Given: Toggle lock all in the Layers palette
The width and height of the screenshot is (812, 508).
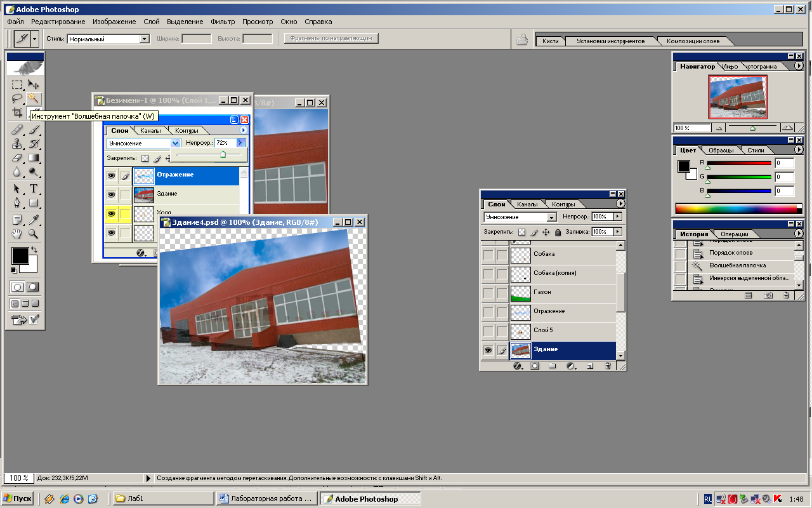Looking at the screenshot, I should tap(558, 232).
